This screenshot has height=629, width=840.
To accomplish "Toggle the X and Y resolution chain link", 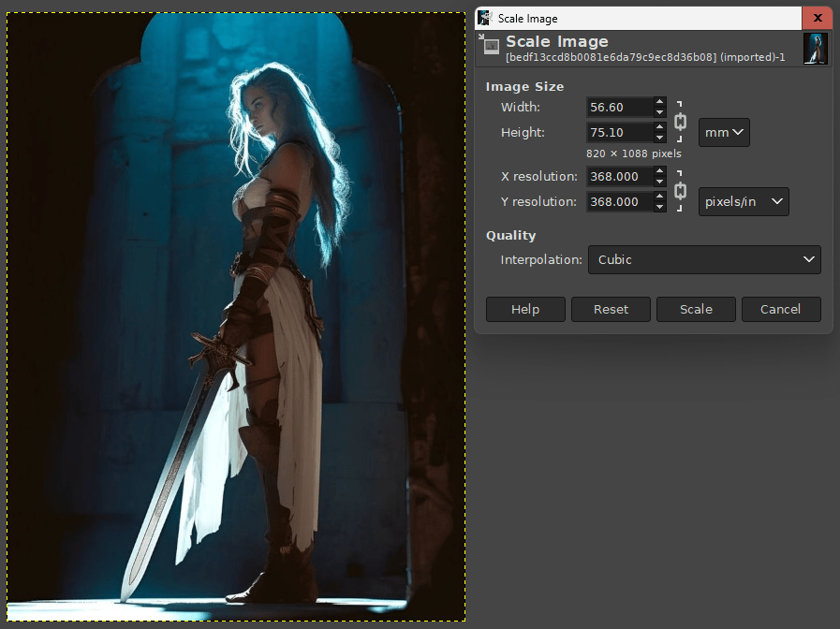I will coord(681,189).
